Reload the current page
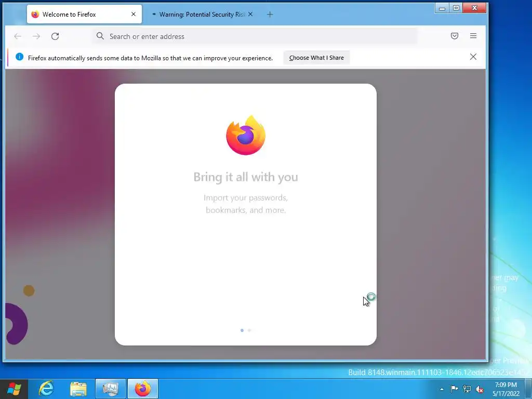The width and height of the screenshot is (532, 399). pos(55,36)
